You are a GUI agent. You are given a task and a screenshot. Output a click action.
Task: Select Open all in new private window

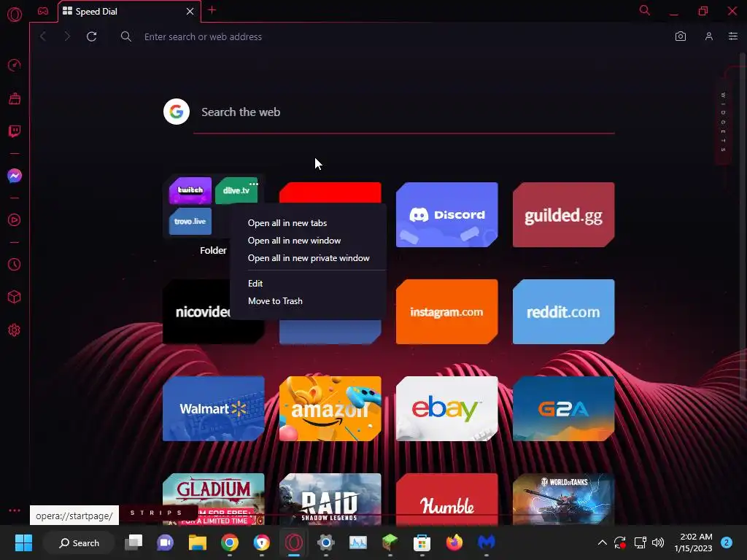309,258
